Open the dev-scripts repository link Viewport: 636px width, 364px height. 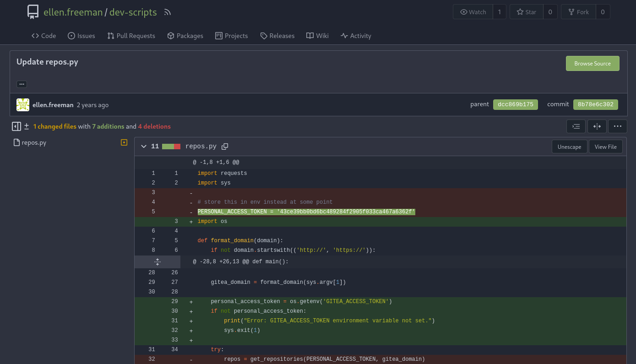click(x=133, y=12)
